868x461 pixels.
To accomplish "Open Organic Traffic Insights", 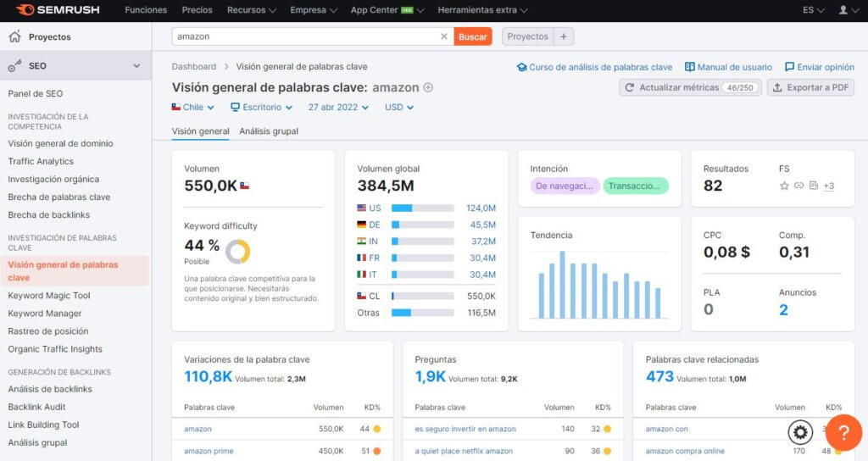I will click(55, 348).
